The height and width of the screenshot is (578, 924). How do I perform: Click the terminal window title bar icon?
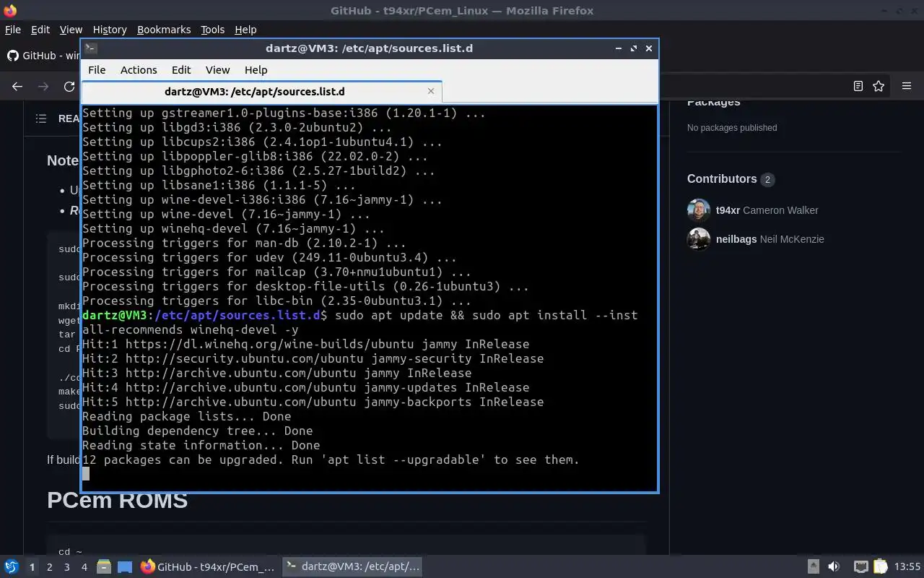click(x=90, y=48)
